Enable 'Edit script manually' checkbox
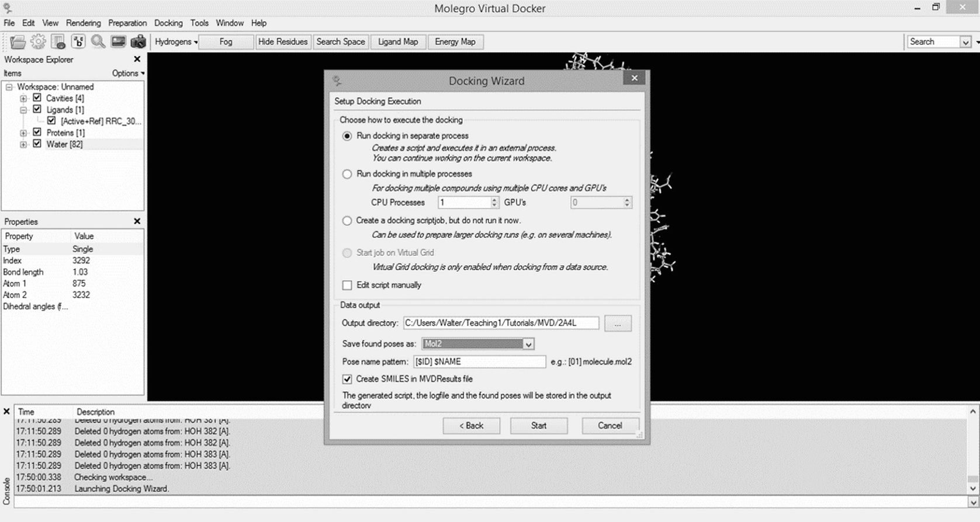 [x=347, y=285]
